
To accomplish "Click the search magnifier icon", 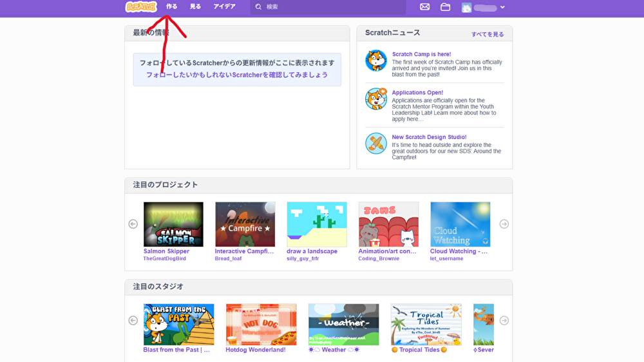I will point(258,7).
